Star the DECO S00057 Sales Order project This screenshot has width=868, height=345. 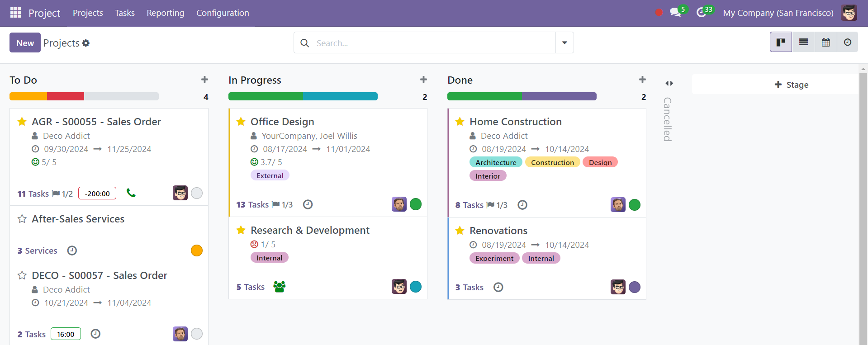coord(22,275)
